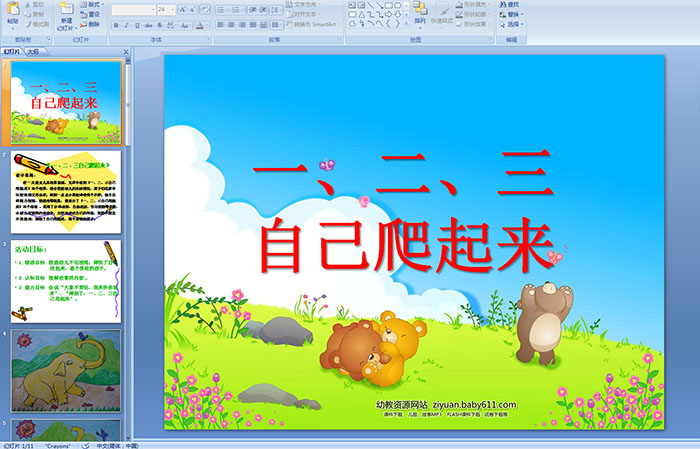700x449 pixels.
Task: Toggle Text Shadow (S) formatting
Action: [159, 25]
